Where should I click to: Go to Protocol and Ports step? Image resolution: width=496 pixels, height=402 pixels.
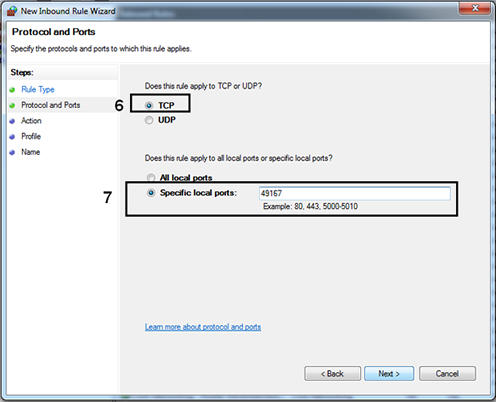pos(51,105)
